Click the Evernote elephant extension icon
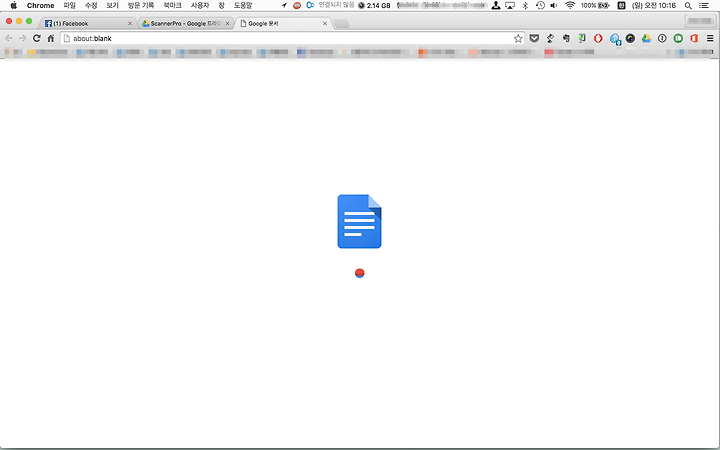The image size is (720, 450). (x=566, y=39)
